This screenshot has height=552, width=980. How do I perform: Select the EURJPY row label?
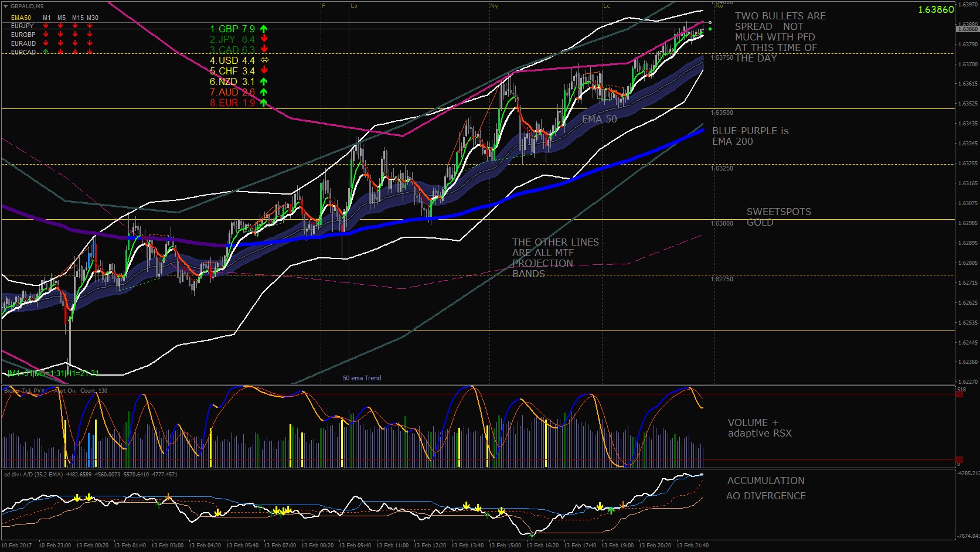(x=22, y=26)
